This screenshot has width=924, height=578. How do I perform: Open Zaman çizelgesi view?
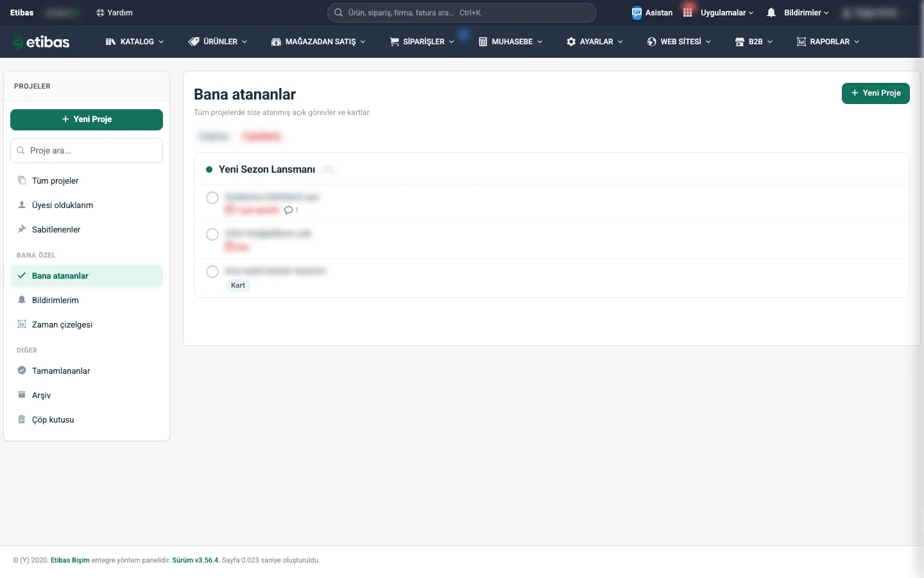click(x=87, y=325)
